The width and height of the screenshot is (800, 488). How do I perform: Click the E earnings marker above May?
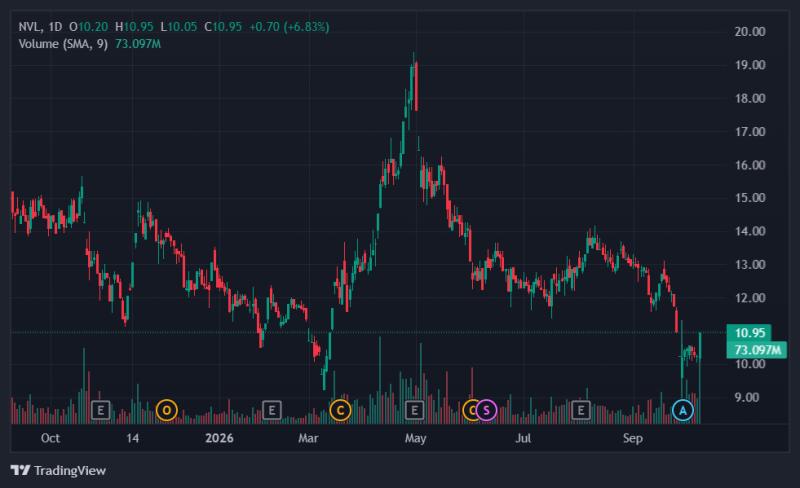point(414,410)
